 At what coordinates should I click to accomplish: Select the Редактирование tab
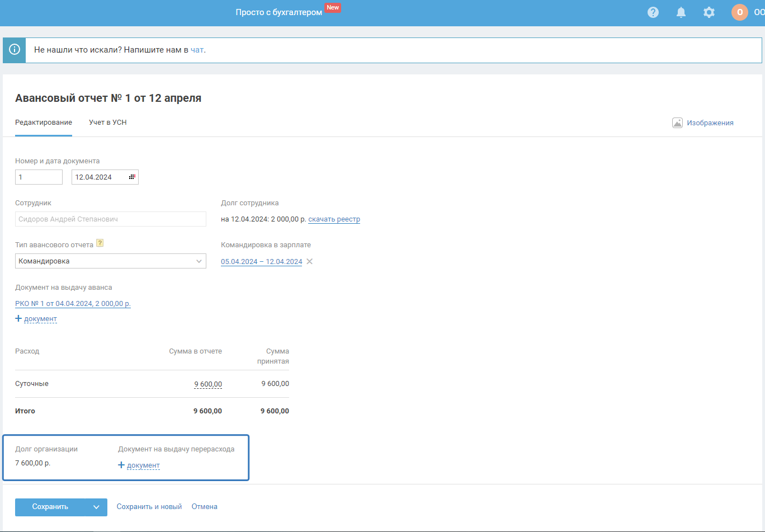[44, 123]
